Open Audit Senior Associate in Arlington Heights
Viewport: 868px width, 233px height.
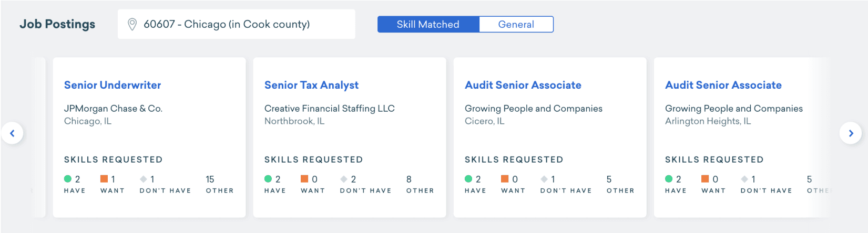click(723, 85)
